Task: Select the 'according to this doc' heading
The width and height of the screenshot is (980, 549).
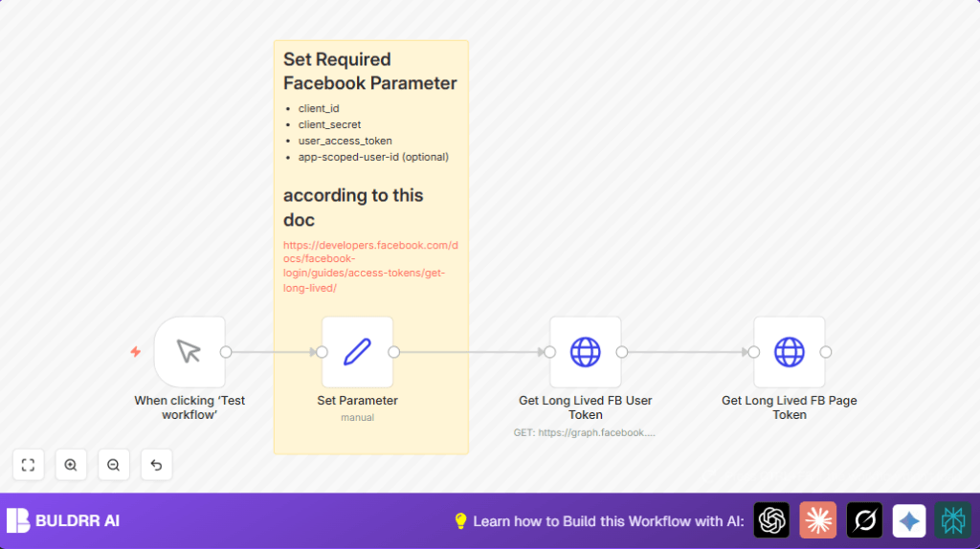Action: pyautogui.click(x=353, y=208)
